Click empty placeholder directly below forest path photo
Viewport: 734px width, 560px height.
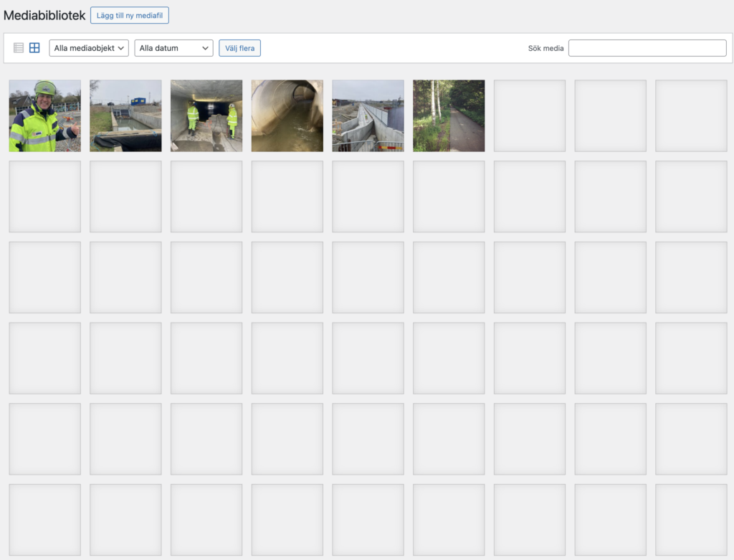[449, 196]
